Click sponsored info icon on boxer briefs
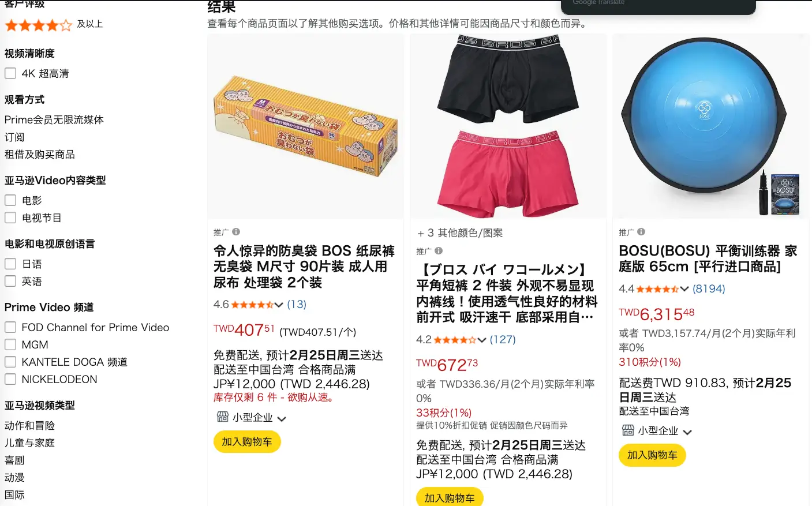 point(439,251)
